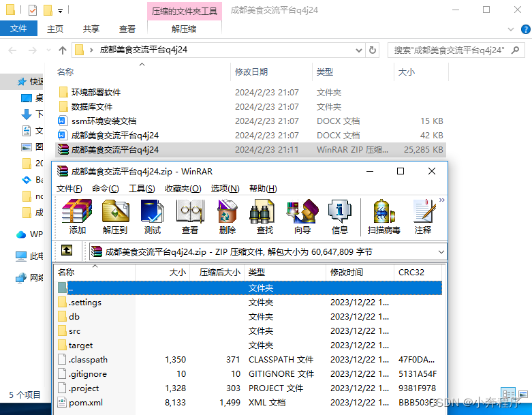Select the .gitignore file row
This screenshot has height=415, width=532.
249,374
